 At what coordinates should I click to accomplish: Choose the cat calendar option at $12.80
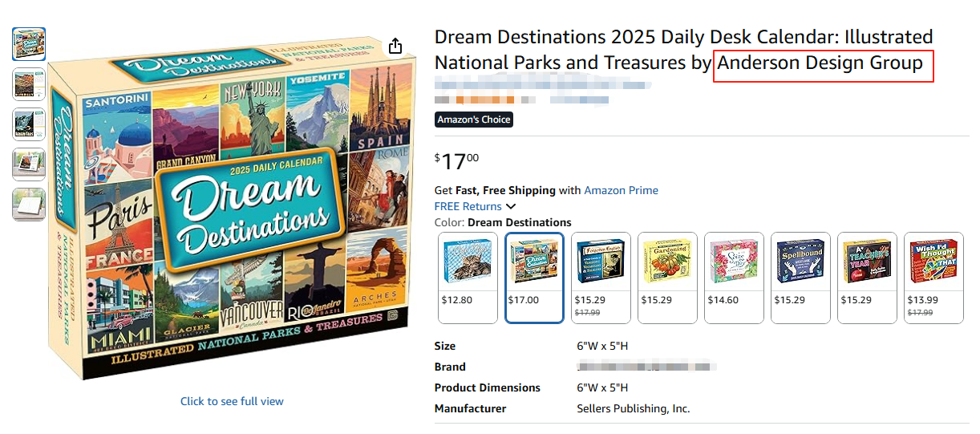(468, 278)
